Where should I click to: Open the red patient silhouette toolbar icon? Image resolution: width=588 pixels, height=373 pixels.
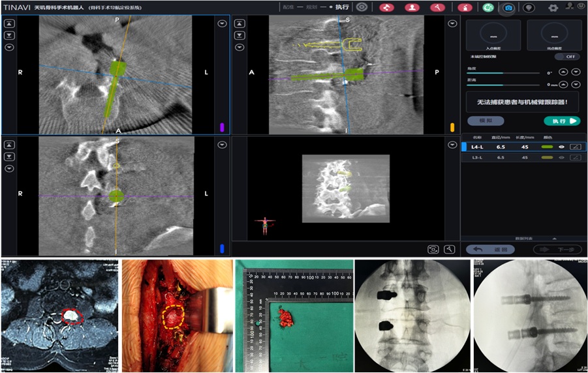pyautogui.click(x=412, y=7)
